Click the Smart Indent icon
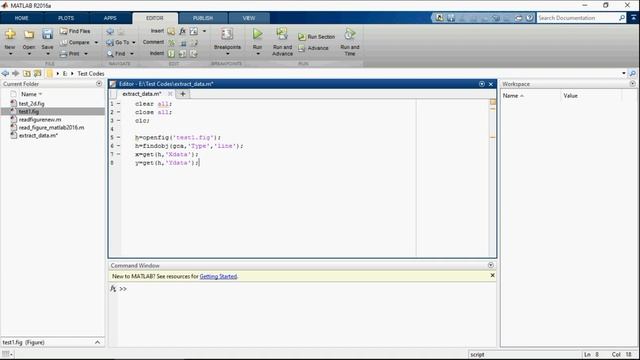This screenshot has width=640, height=360. [x=171, y=53]
